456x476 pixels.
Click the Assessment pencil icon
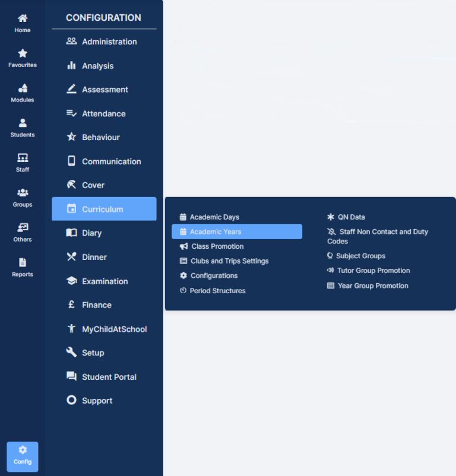(x=71, y=89)
